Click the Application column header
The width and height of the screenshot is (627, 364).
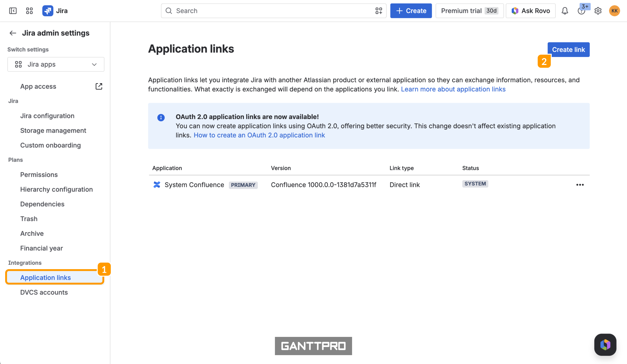point(167,168)
